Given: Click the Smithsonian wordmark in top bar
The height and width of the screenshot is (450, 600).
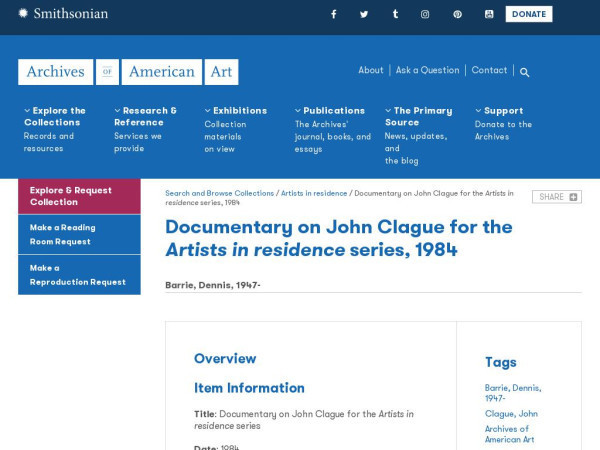Looking at the screenshot, I should click(71, 14).
